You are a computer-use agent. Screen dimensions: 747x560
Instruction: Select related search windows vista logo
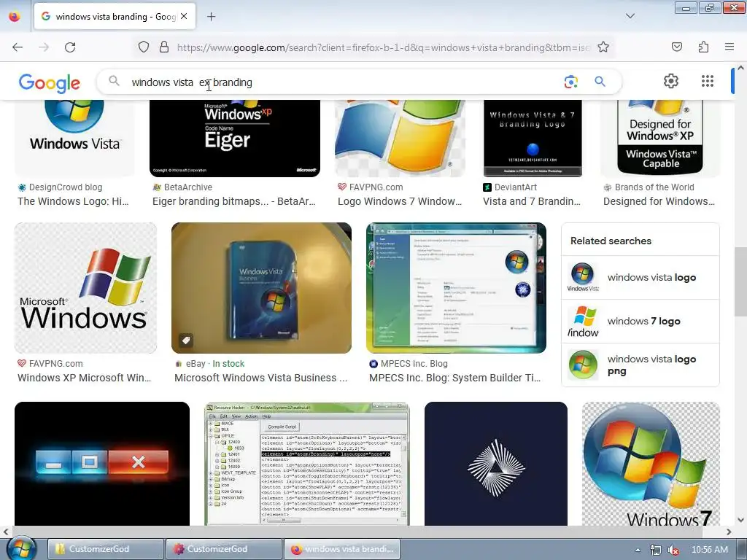(x=640, y=278)
